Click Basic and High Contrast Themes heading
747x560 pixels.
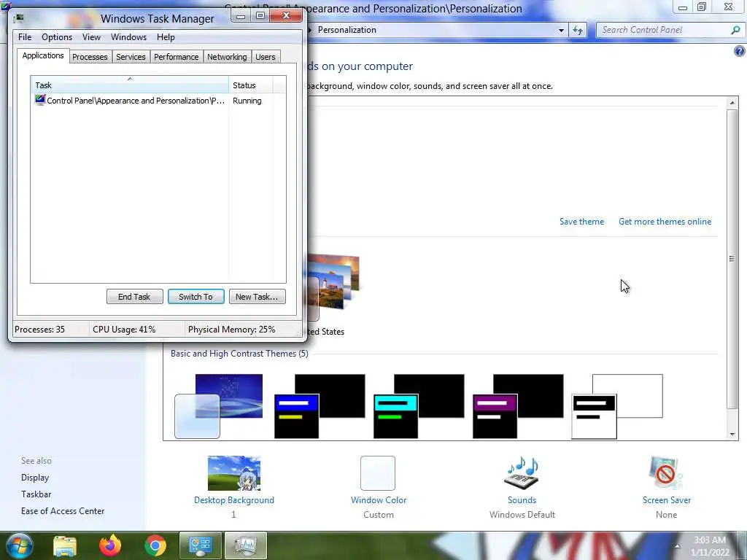[239, 354]
